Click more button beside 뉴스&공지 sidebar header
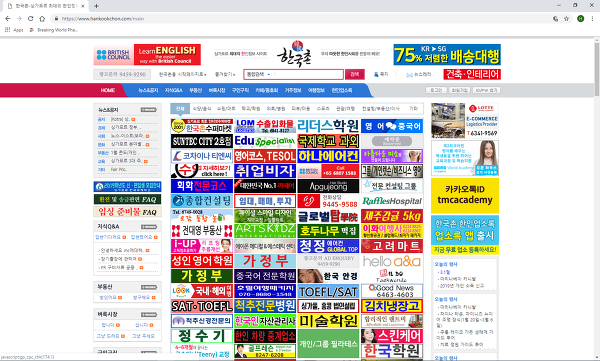Image resolution: width=600 pixels, height=361 pixels. [x=148, y=110]
